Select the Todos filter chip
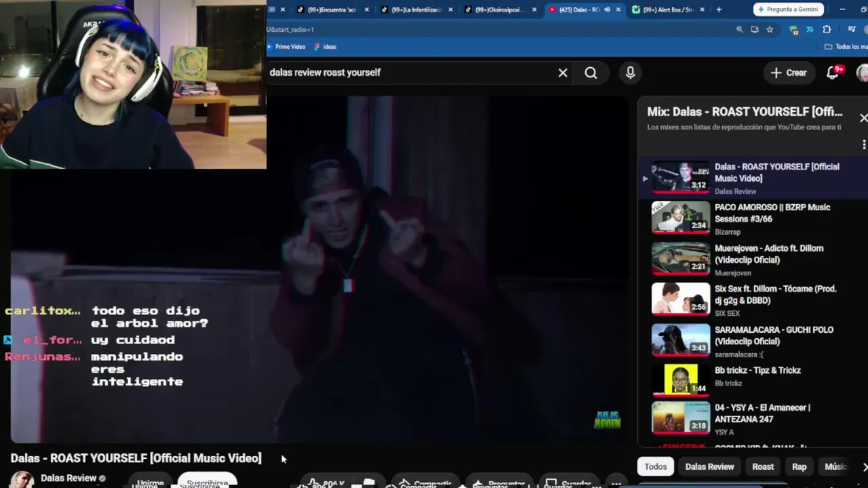 656,466
